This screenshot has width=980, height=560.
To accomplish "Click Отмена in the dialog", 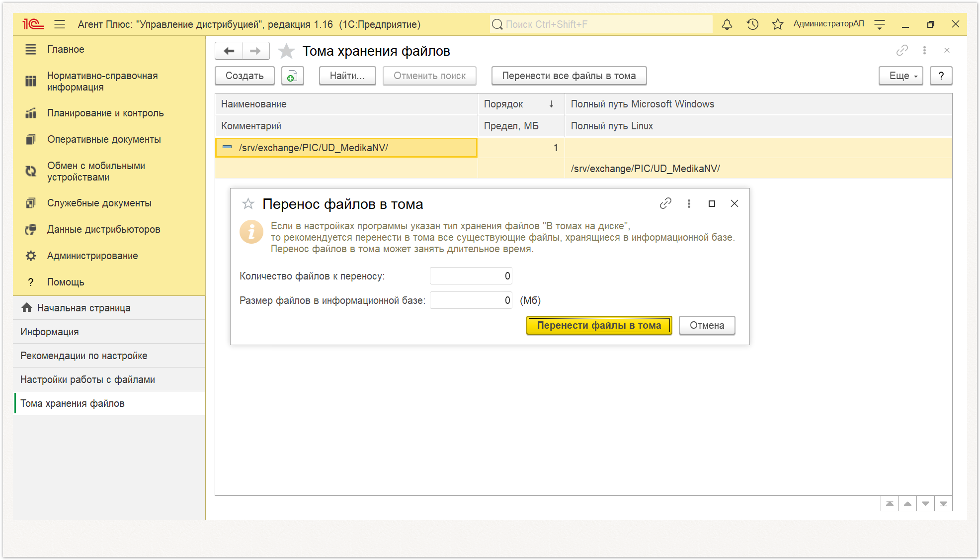I will (x=707, y=325).
